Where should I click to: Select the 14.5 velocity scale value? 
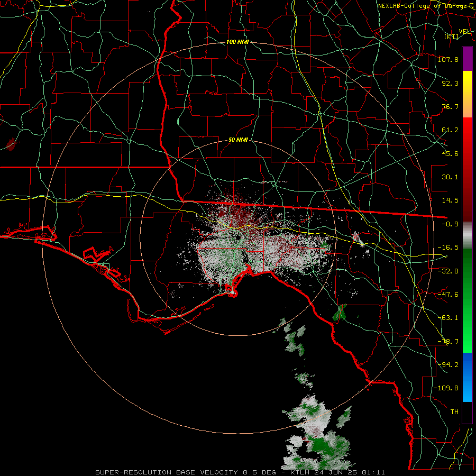(x=450, y=200)
